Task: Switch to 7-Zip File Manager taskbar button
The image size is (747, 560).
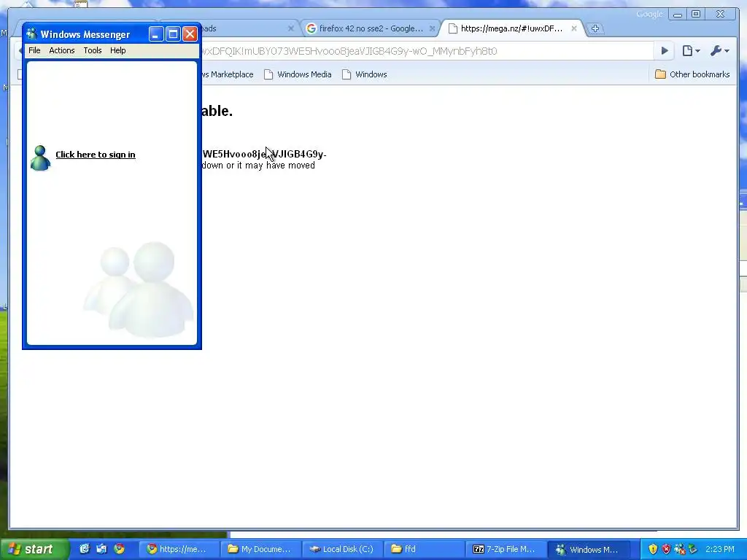Action: coord(506,549)
